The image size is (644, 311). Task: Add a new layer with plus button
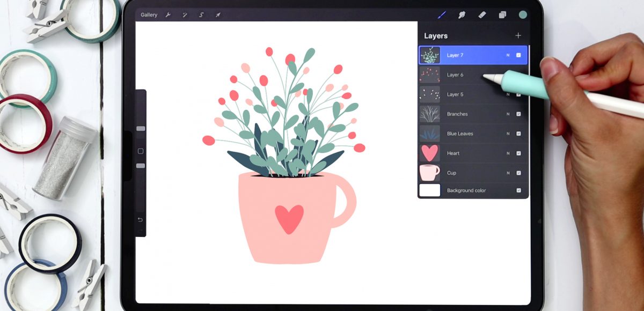coord(518,35)
